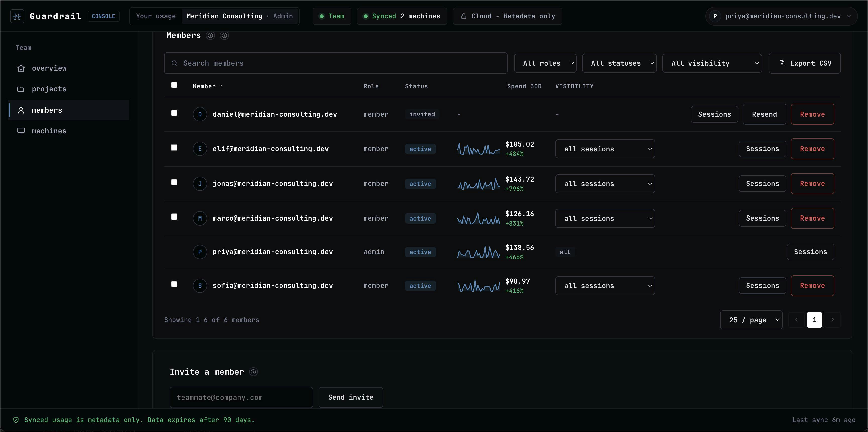Click elif's spend sparkline chart
This screenshot has height=432, width=868.
tap(478, 149)
